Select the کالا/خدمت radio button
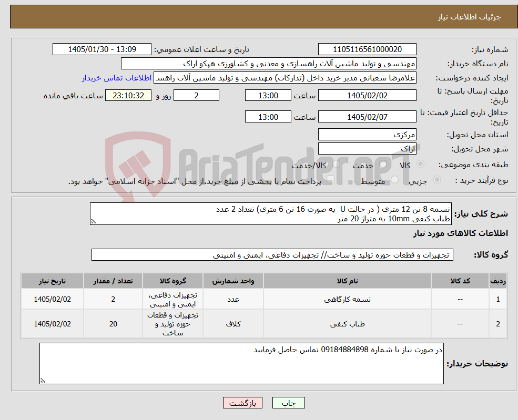Screen dimensions: 518x420 336,164
